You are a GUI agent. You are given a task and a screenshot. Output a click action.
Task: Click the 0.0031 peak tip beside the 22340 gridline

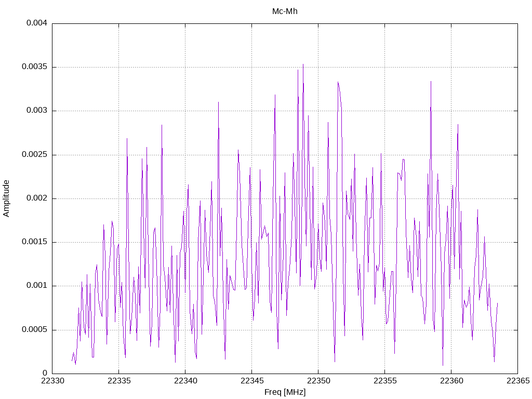219,102
